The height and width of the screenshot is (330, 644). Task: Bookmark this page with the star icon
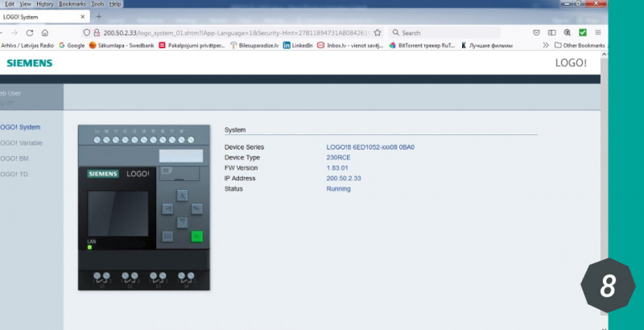click(377, 33)
